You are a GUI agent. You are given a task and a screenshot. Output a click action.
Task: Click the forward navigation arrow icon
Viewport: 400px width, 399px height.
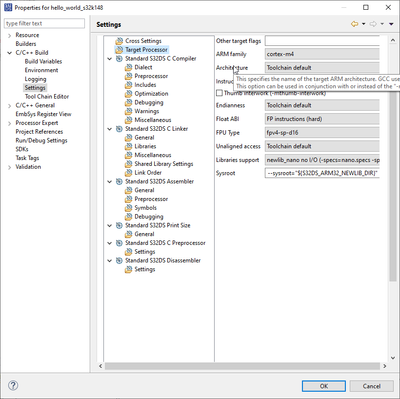(x=373, y=24)
